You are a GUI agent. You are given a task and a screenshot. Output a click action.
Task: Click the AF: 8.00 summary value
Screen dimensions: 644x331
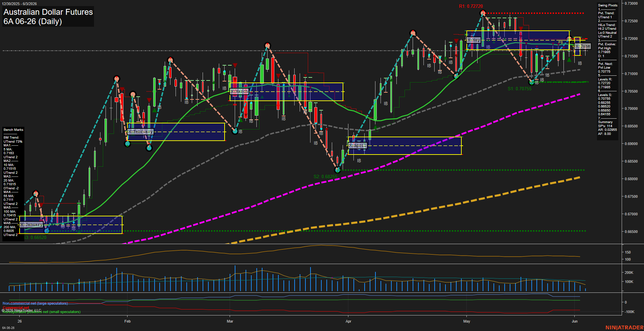point(604,134)
